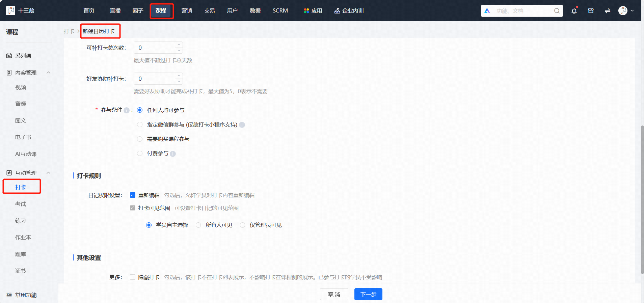Click the 十三鹅 logo icon
Image resolution: width=644 pixels, height=303 pixels.
coord(11,10)
